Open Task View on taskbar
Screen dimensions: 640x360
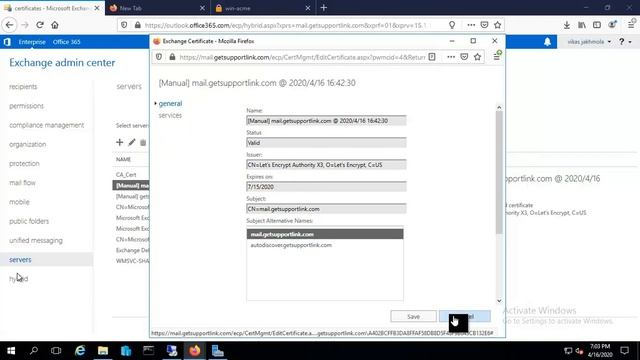coord(56,351)
